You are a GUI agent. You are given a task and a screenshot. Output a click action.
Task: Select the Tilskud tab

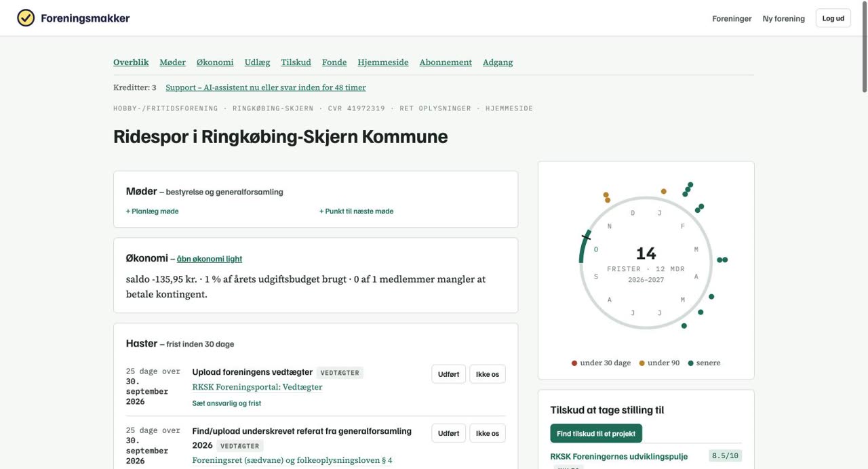(296, 62)
